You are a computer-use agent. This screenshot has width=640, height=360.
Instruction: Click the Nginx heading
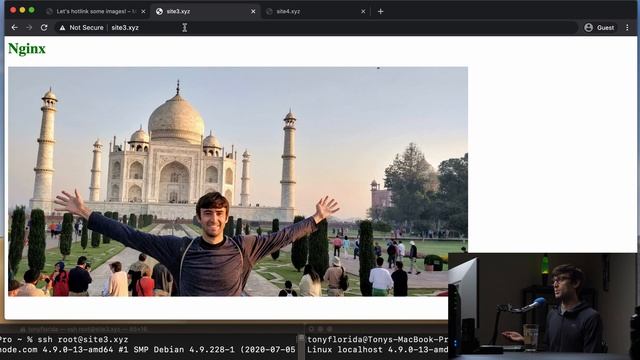[x=27, y=49]
